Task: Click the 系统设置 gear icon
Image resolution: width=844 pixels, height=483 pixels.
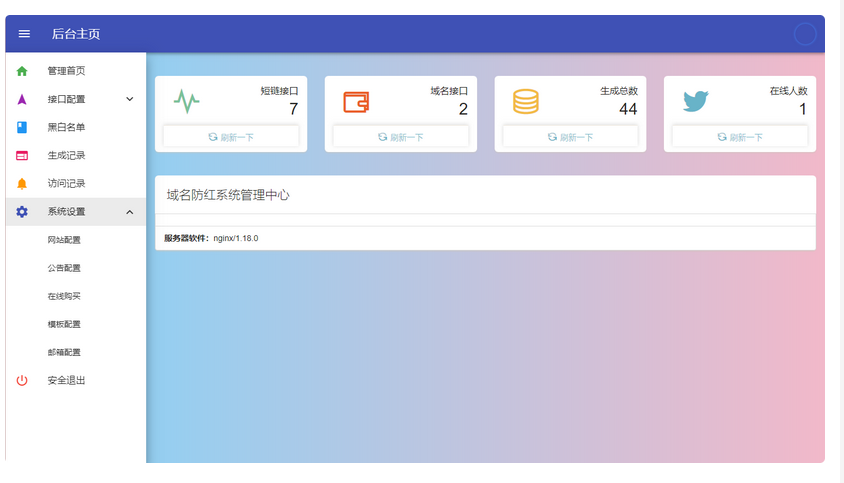Action: pos(22,212)
